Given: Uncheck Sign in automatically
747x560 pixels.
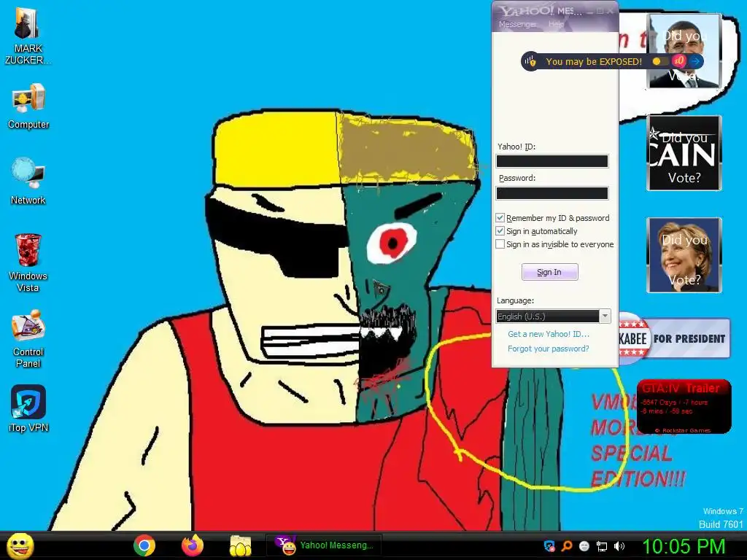Looking at the screenshot, I should click(500, 231).
